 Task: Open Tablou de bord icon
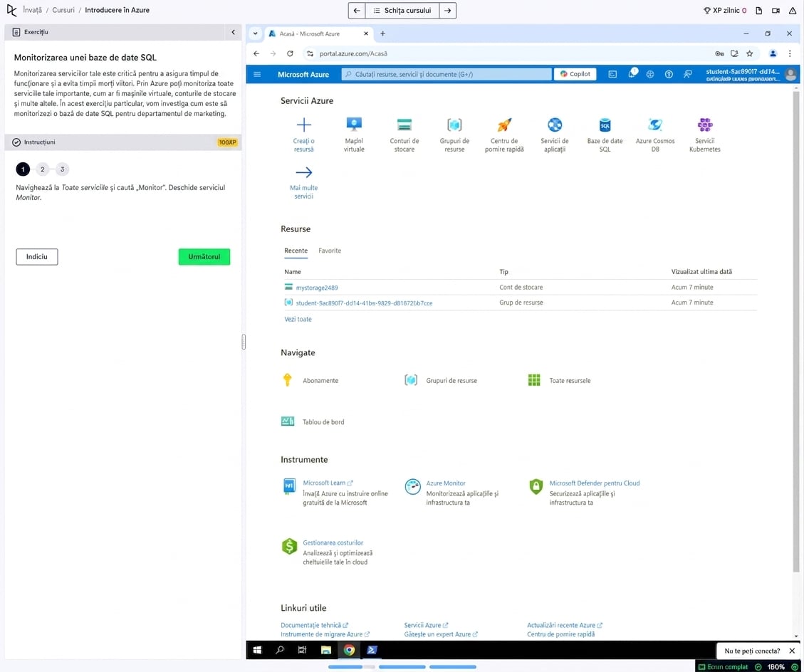(x=288, y=421)
